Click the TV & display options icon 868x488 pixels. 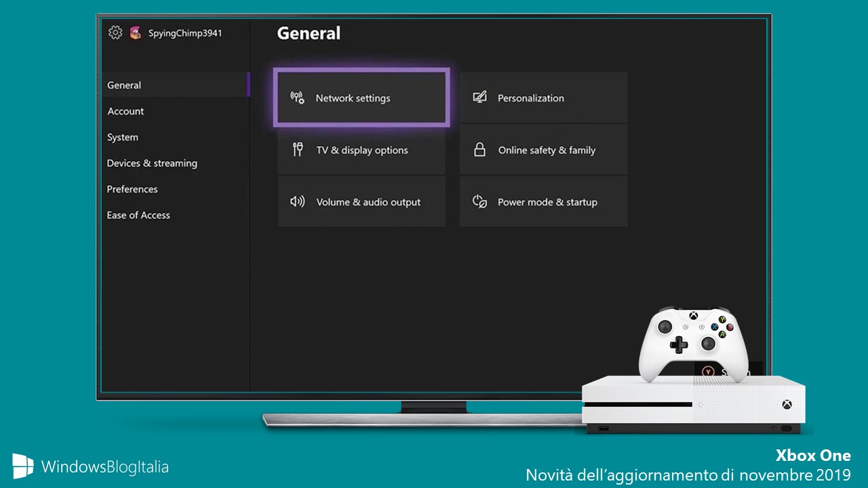[298, 150]
